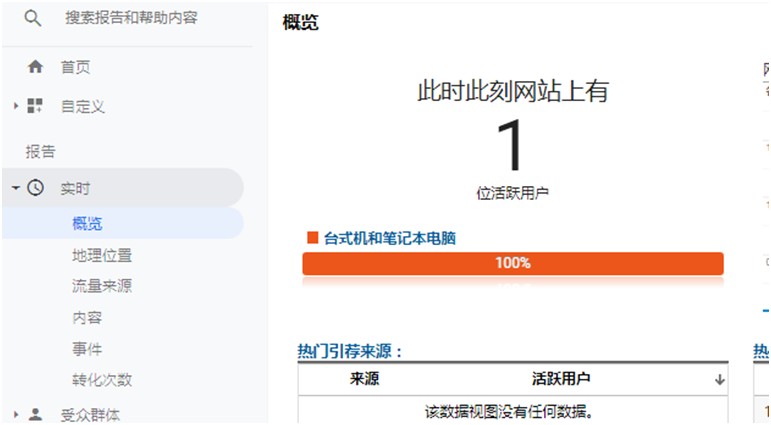
Task: Click the 自定义 dashboard grid icon
Action: [x=35, y=105]
